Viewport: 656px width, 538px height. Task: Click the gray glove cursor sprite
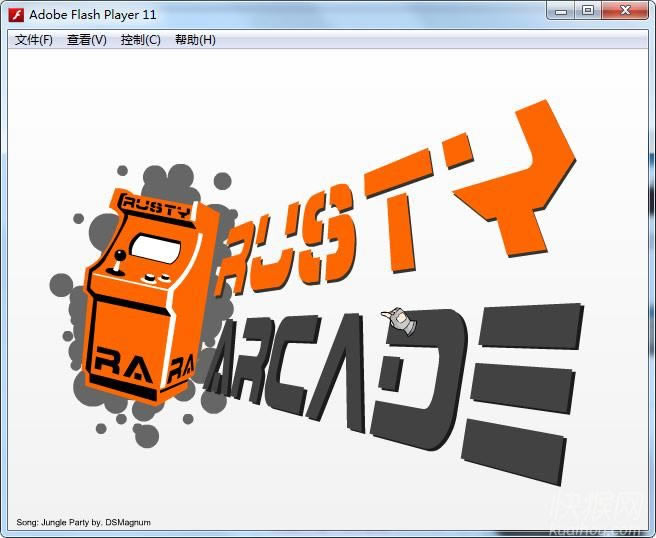click(401, 320)
